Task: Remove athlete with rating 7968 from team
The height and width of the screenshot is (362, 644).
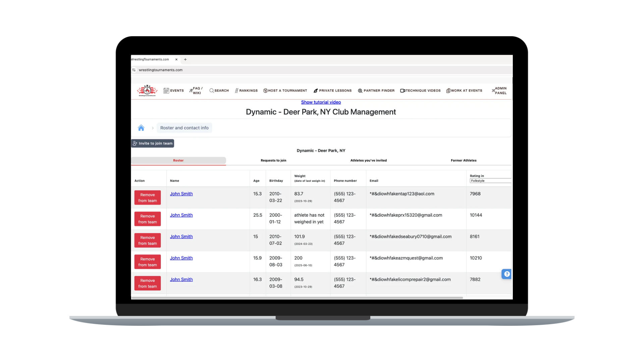Action: [x=148, y=197]
